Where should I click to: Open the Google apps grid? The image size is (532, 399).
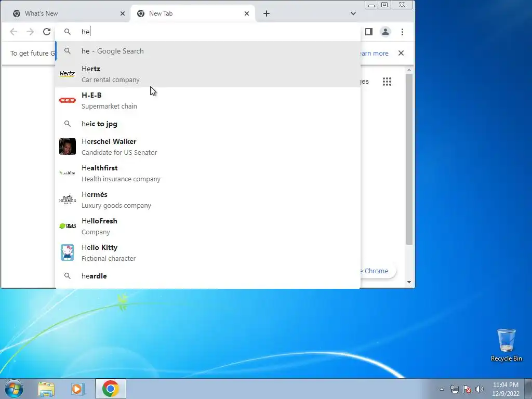(x=387, y=82)
